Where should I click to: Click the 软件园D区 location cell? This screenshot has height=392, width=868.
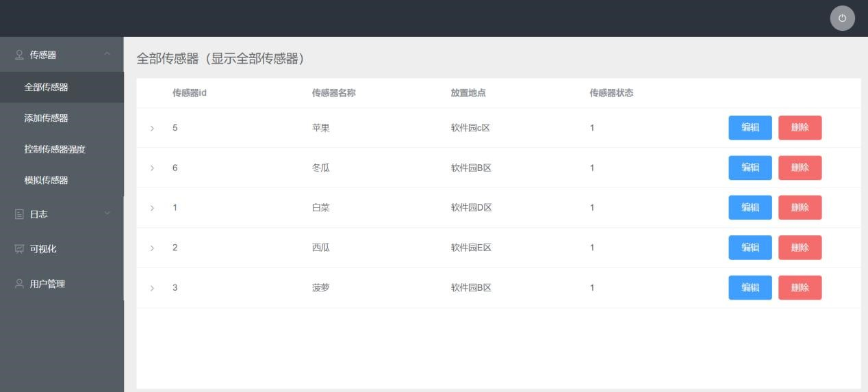point(471,208)
